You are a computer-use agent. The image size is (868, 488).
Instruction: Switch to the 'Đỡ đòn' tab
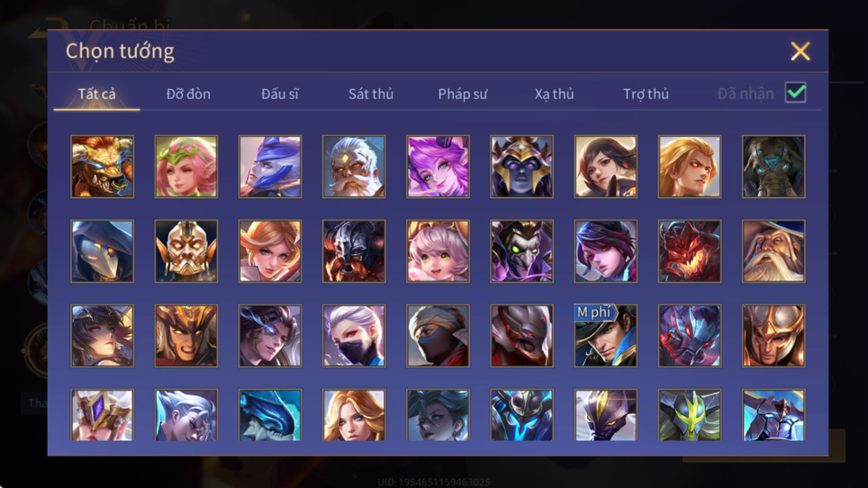coord(188,93)
